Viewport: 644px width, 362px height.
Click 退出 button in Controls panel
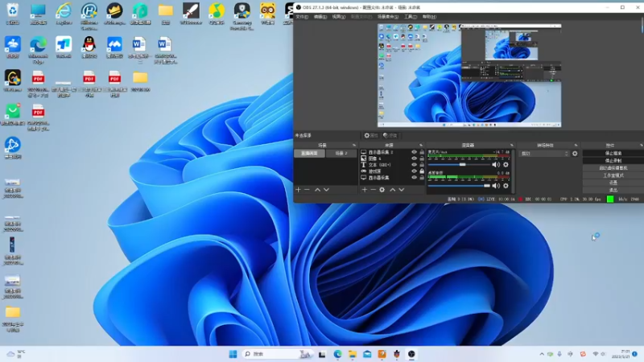613,190
